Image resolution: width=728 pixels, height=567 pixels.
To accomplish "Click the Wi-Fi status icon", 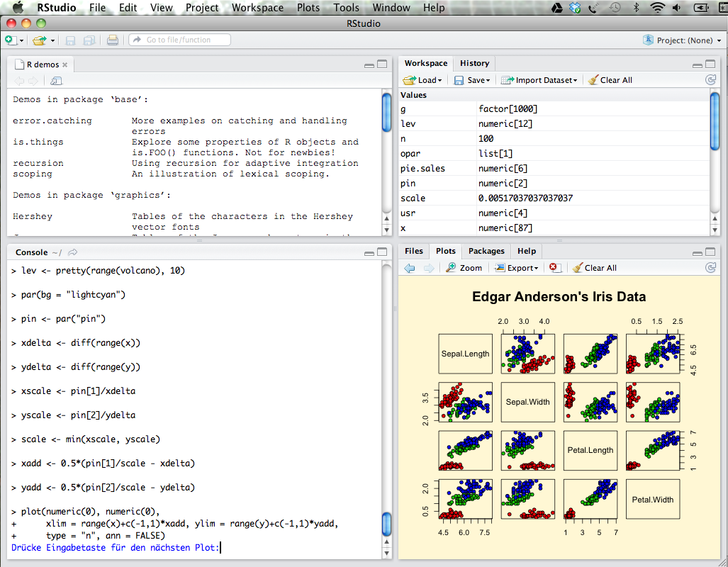I will click(657, 8).
